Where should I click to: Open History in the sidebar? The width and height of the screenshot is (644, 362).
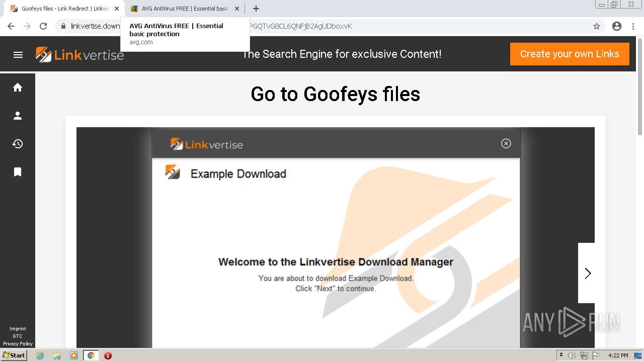(18, 144)
